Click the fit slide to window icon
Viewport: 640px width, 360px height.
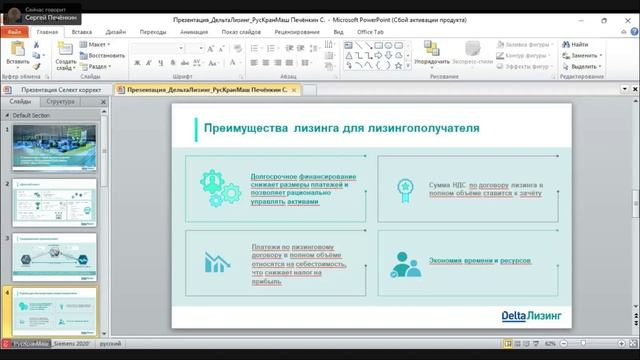coord(633,344)
